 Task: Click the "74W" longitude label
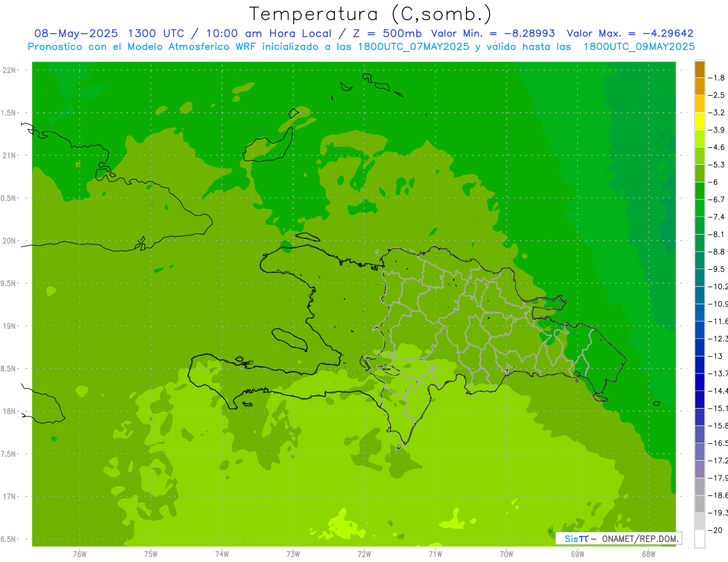[x=222, y=554]
